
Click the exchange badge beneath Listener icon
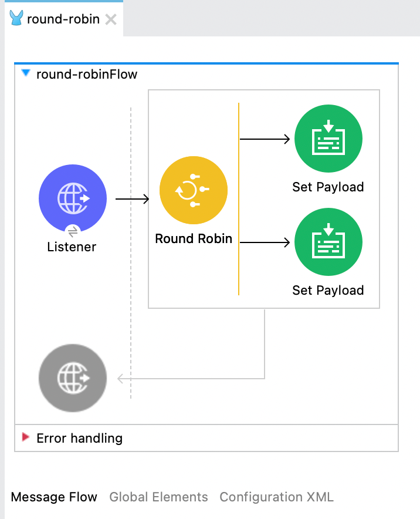click(x=73, y=232)
